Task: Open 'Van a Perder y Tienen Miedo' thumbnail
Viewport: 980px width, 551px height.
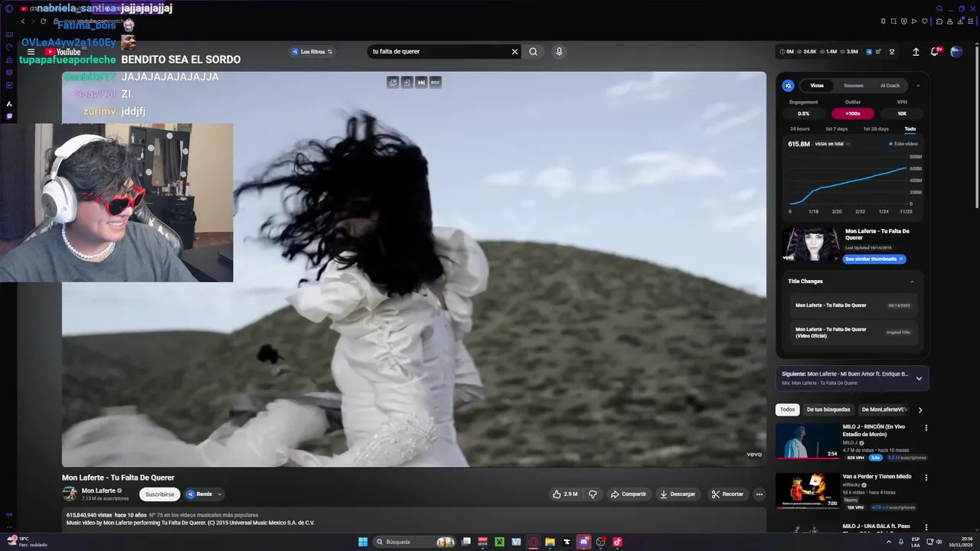Action: [x=807, y=491]
